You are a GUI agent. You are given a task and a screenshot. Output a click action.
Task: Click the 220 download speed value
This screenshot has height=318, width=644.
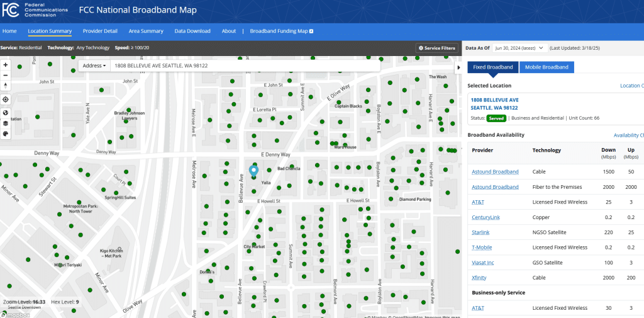click(x=608, y=232)
